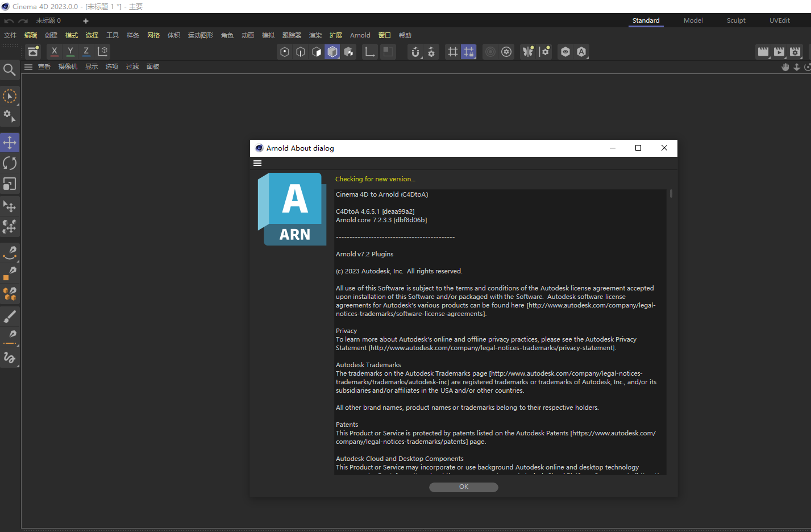Image resolution: width=811 pixels, height=532 pixels.
Task: Switch to Model mode cube icon
Action: click(x=332, y=52)
